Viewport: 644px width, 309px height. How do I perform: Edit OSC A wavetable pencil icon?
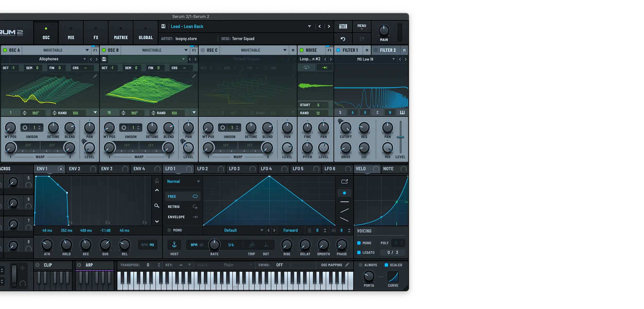(x=95, y=76)
